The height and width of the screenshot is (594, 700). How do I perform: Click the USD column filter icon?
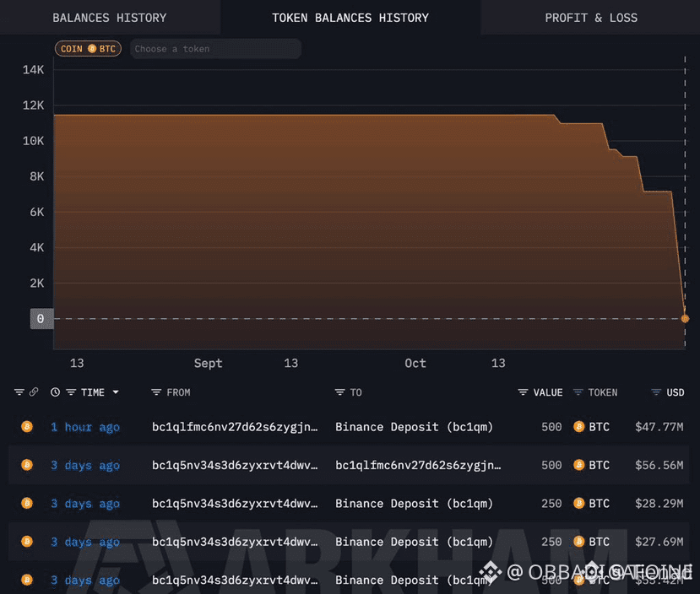656,392
